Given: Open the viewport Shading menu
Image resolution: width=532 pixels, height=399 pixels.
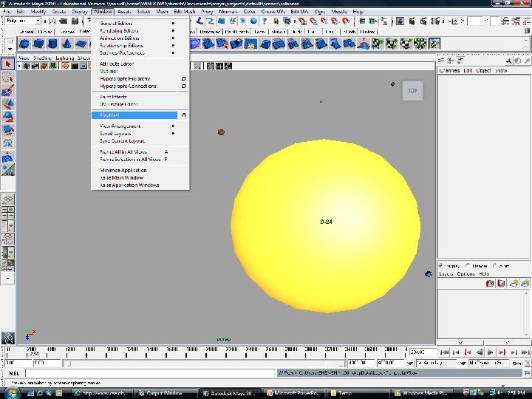Looking at the screenshot, I should tap(44, 58).
